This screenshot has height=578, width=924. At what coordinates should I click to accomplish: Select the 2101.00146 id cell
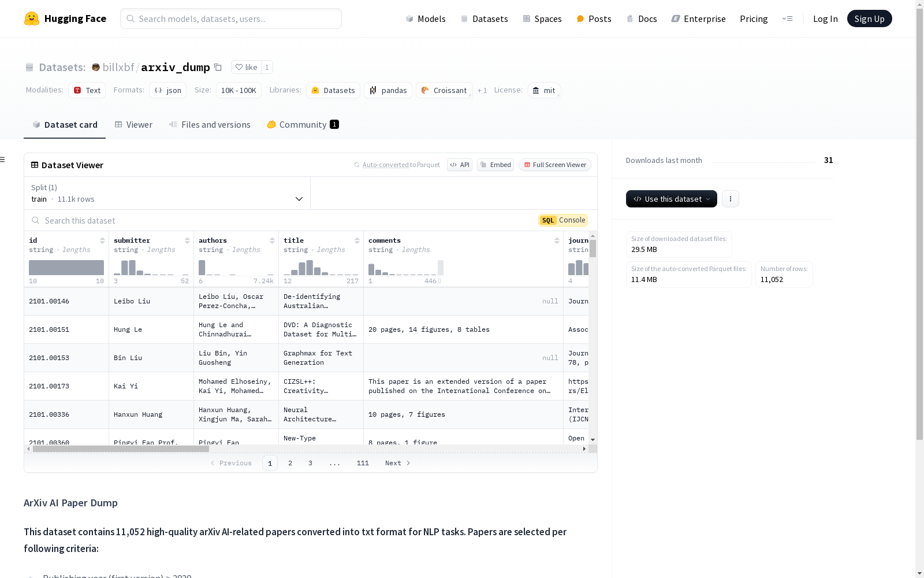66,301
